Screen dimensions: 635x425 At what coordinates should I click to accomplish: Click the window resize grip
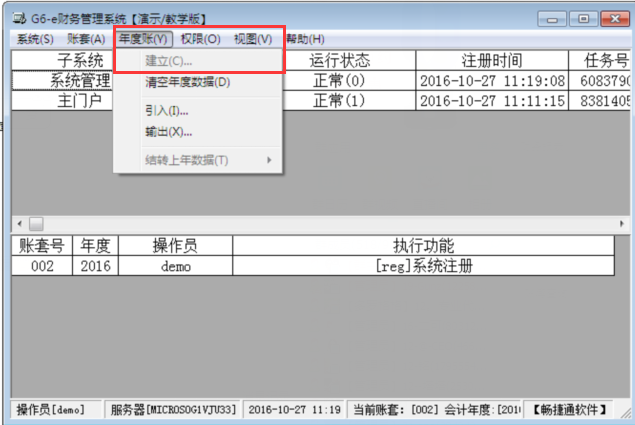626,412
